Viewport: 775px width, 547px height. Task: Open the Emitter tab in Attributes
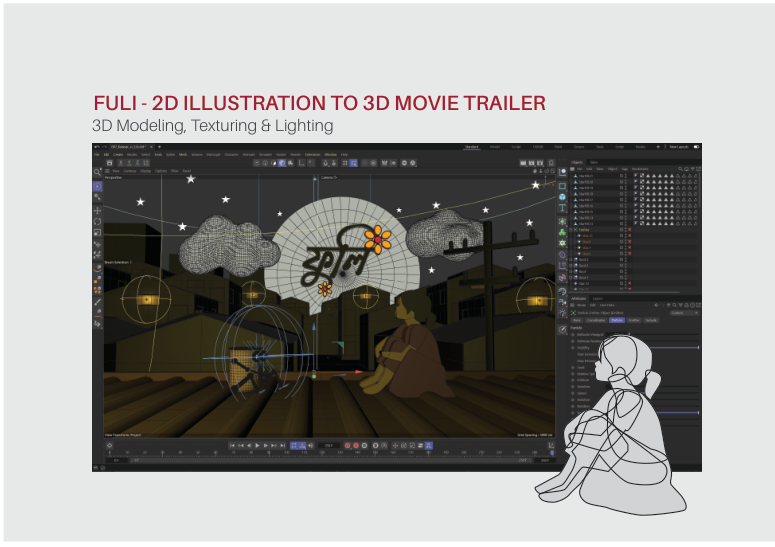pos(634,320)
